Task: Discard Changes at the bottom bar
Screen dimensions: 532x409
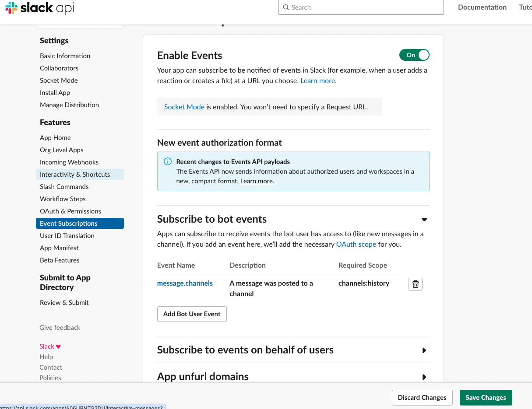Action: click(x=422, y=398)
